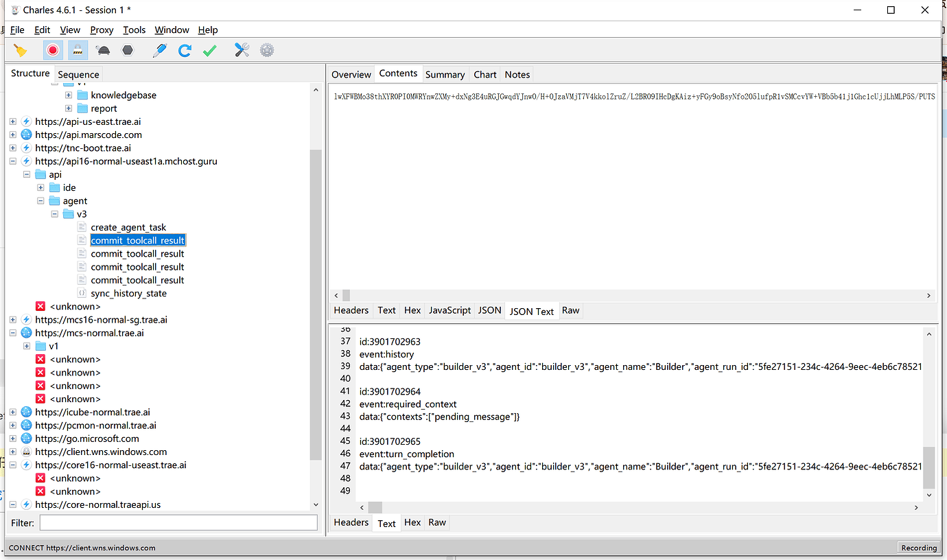The width and height of the screenshot is (947, 560).
Task: Open the Notes tab
Action: pos(517,74)
